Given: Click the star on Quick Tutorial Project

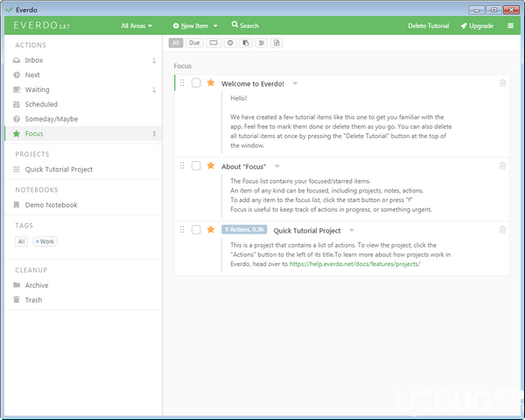Looking at the screenshot, I should point(210,229).
